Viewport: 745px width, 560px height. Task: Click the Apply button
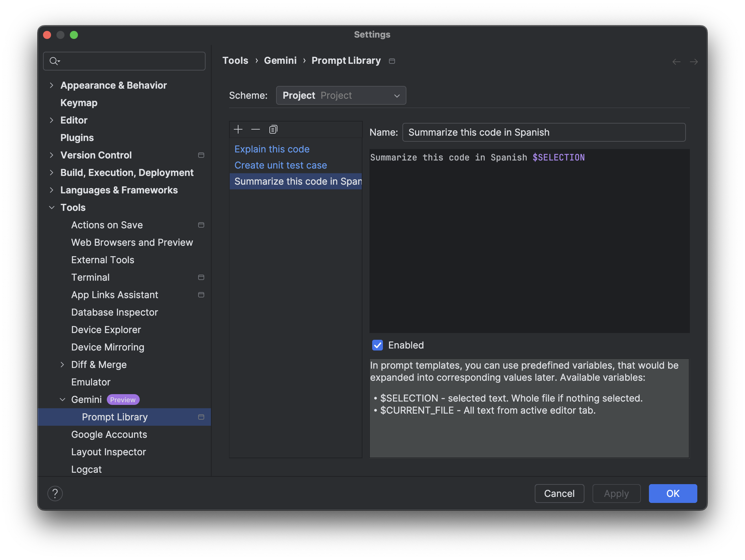(616, 494)
